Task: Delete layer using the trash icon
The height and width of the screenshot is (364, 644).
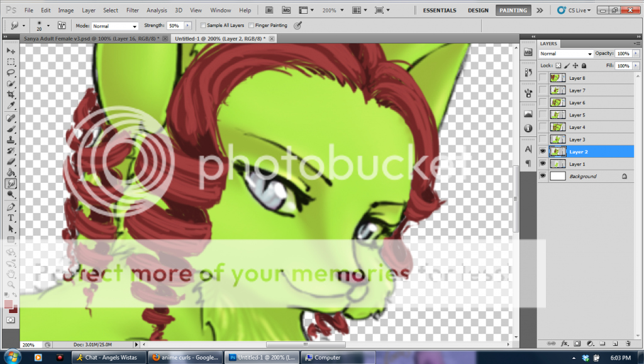Action: [627, 343]
